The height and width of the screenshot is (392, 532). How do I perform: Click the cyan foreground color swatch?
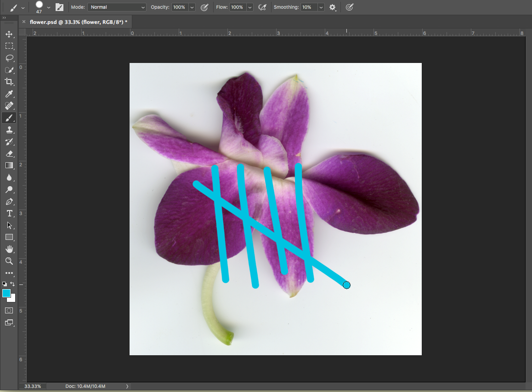point(6,293)
